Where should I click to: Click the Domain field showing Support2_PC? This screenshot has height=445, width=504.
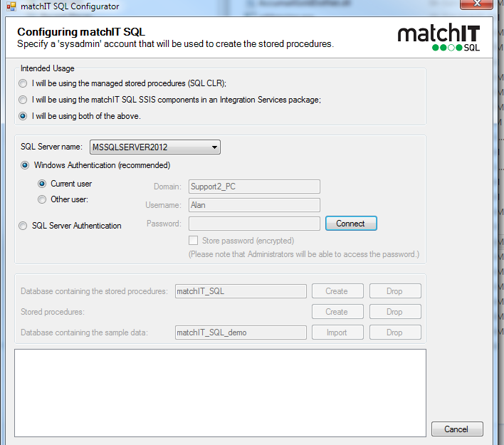(x=254, y=187)
